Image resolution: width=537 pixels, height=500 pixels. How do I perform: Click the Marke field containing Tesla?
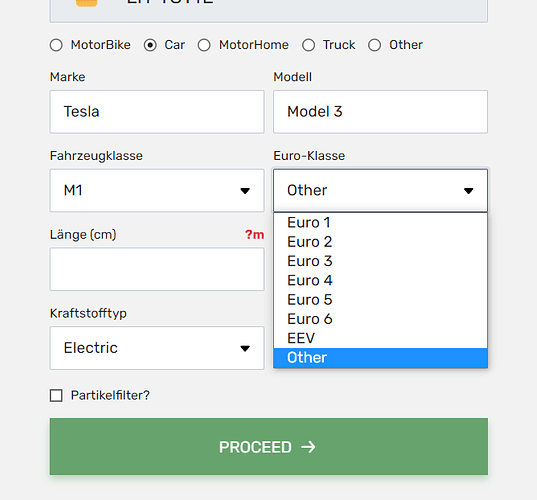pos(157,112)
